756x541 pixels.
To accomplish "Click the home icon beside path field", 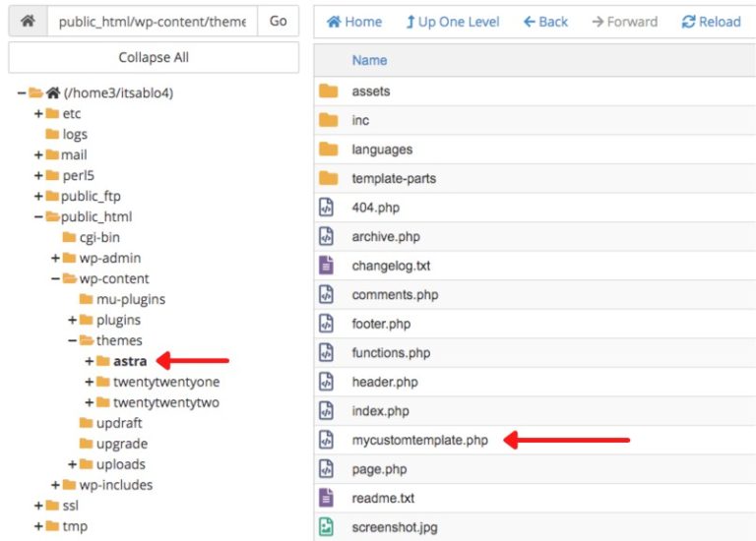I will tap(28, 21).
